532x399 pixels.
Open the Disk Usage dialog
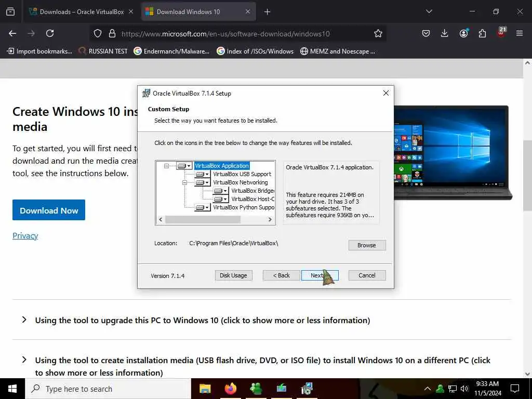233,275
